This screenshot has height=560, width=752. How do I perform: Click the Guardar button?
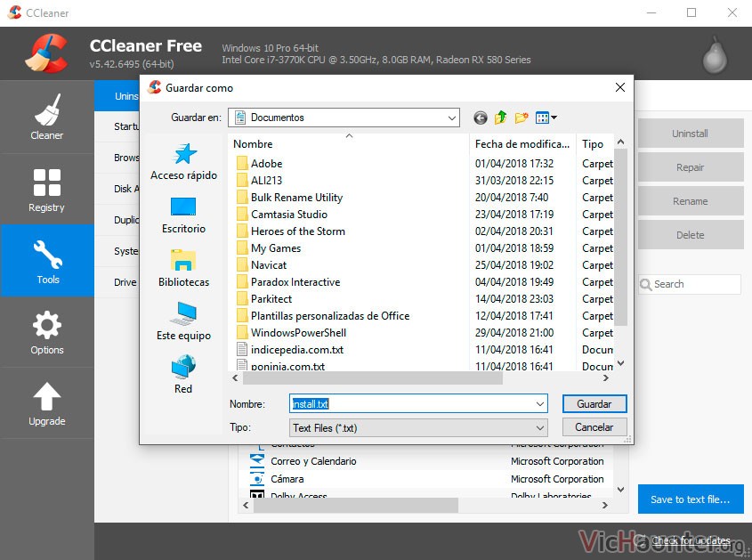tap(594, 404)
